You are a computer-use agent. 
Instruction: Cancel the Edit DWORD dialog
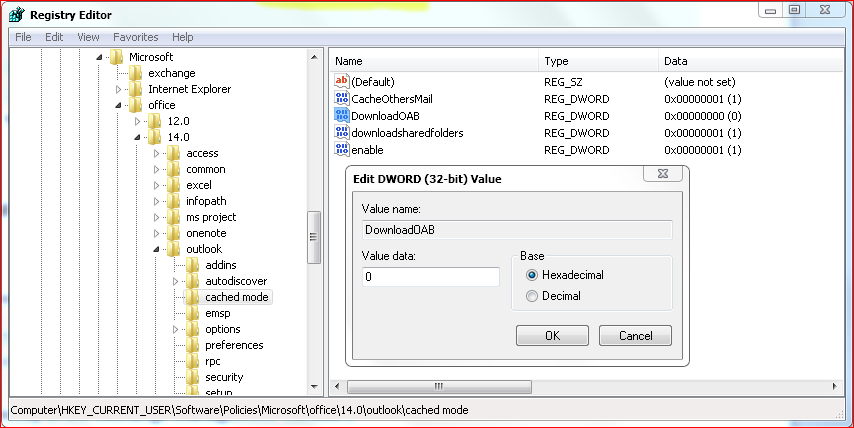click(x=635, y=335)
